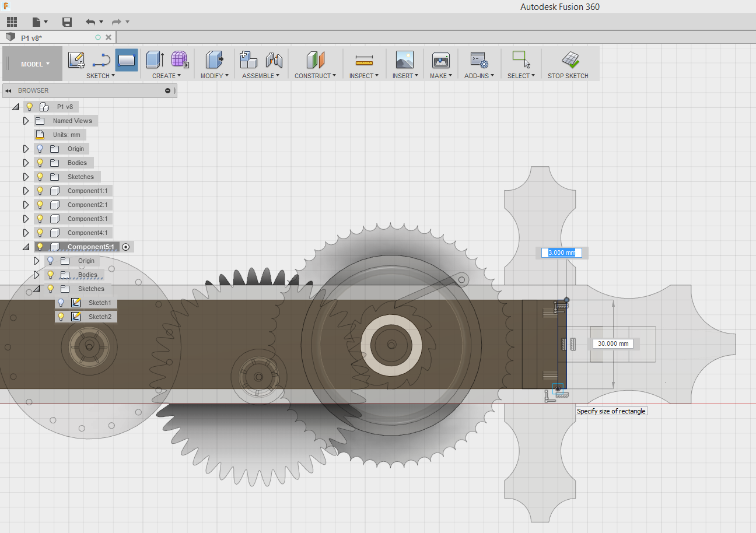The width and height of the screenshot is (756, 533).
Task: Open the File menu document icon
Action: pos(37,22)
